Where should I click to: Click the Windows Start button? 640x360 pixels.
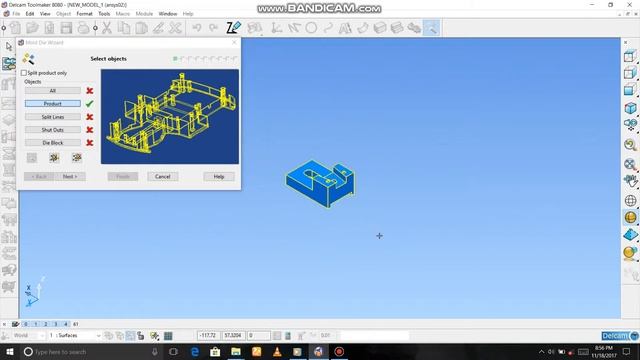tap(10, 351)
